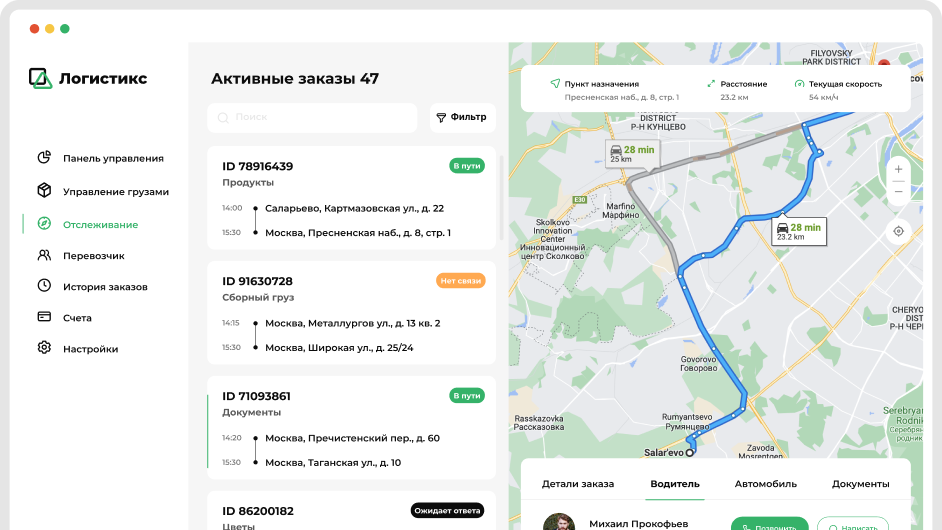The height and width of the screenshot is (530, 942).
Task: Click the Перевозчик people icon
Action: pos(44,255)
